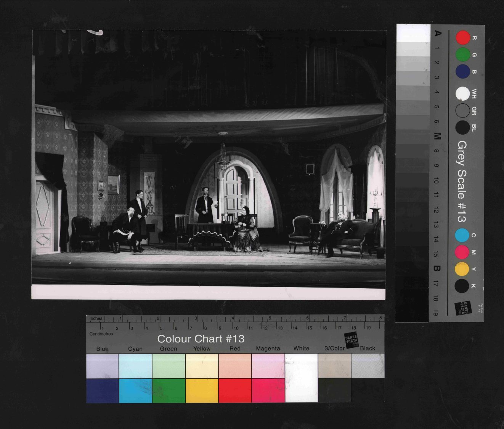Pick the light cyan swatch under Cyan label
The width and height of the screenshot is (504, 429).
click(135, 366)
